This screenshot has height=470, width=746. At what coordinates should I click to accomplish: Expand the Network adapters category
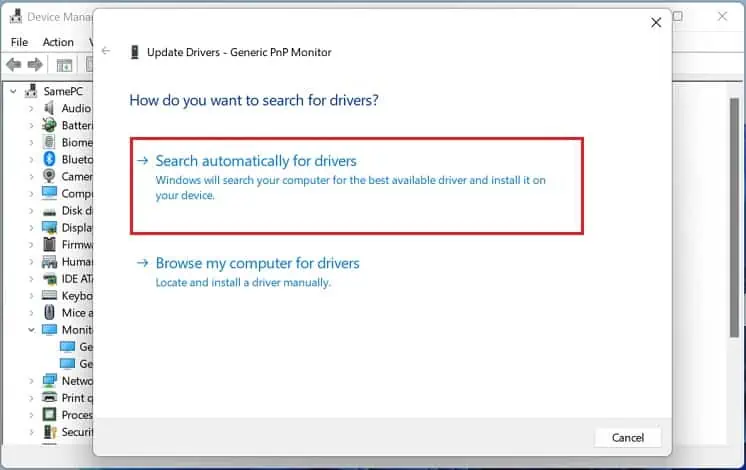pyautogui.click(x=31, y=381)
